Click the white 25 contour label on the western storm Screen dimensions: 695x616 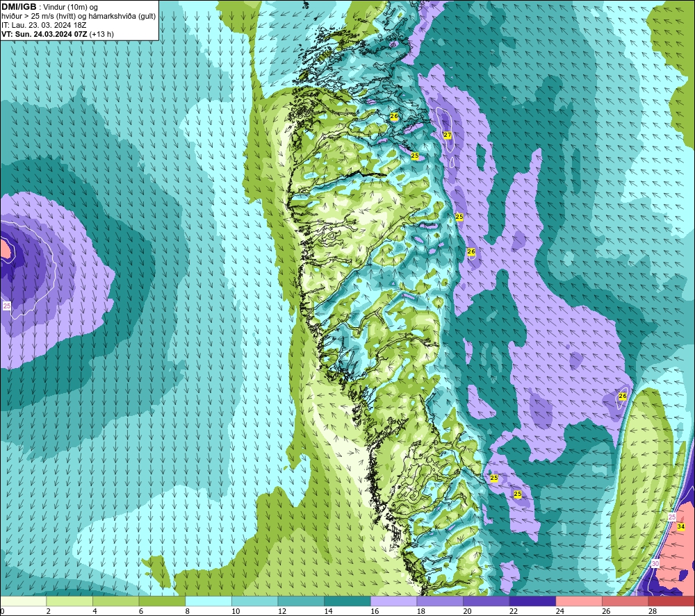pyautogui.click(x=7, y=306)
